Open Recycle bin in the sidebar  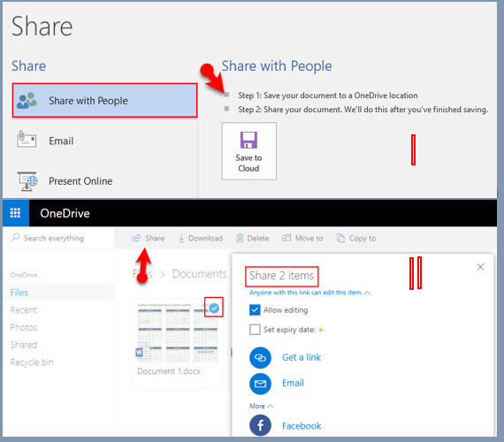pyautogui.click(x=32, y=362)
